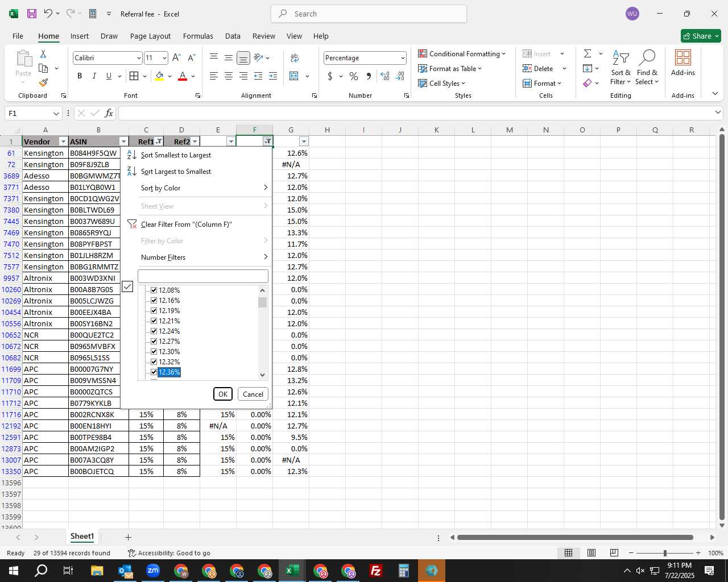Toggle Bold formatting
The height and width of the screenshot is (582, 728).
click(x=80, y=76)
